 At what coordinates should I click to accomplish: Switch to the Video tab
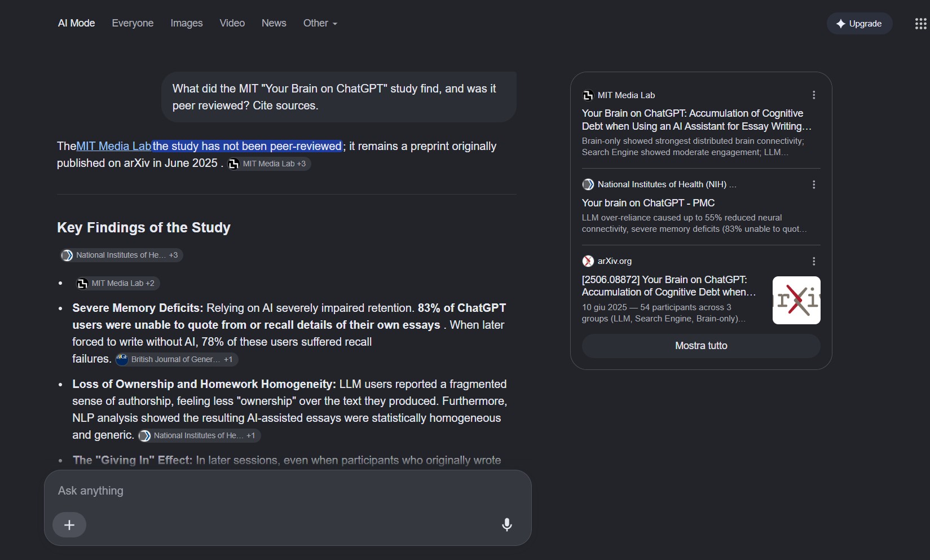click(x=232, y=23)
